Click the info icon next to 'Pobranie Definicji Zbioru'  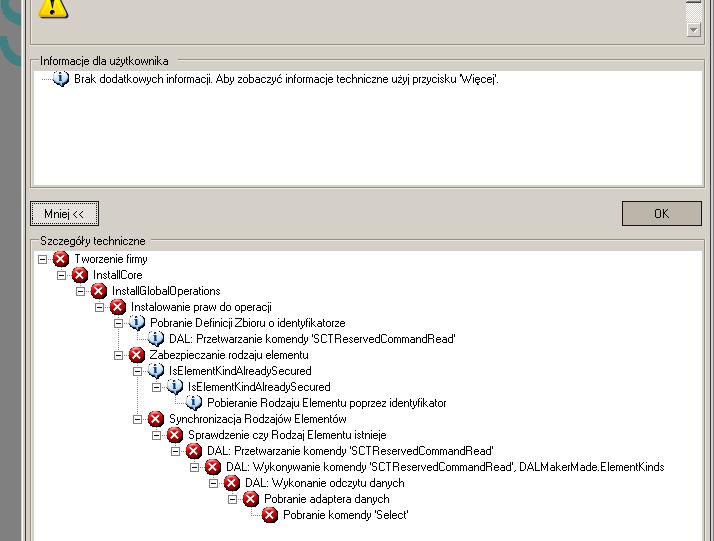click(x=137, y=323)
